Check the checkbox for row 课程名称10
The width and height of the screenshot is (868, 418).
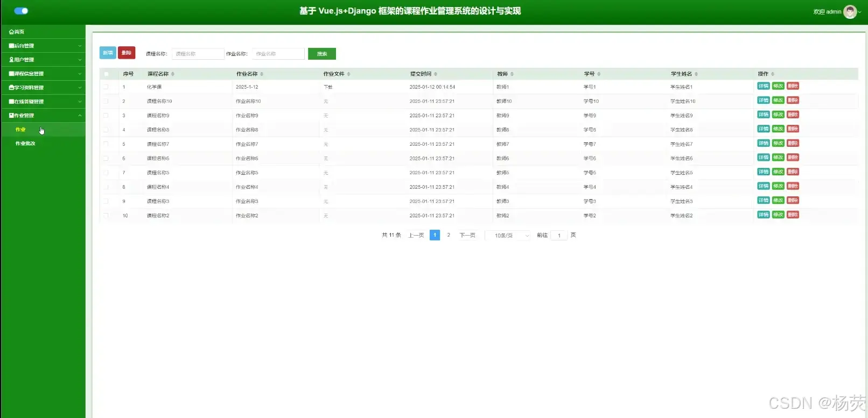click(106, 101)
